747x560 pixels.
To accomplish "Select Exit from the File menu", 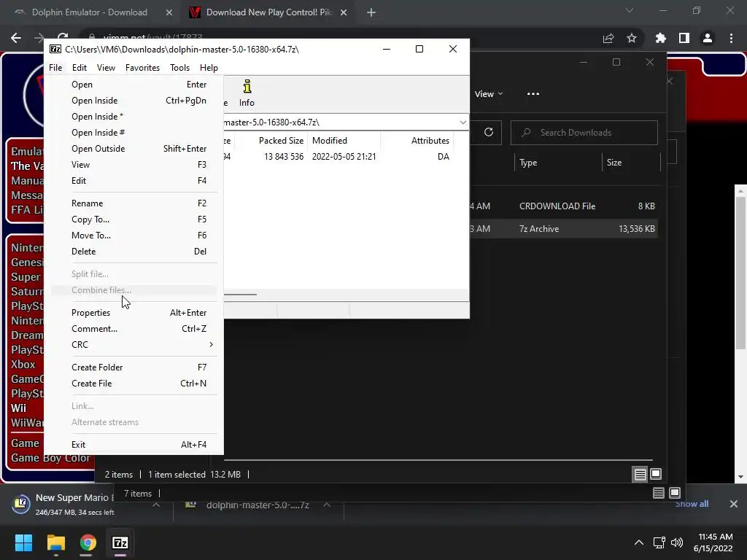I will click(133, 444).
